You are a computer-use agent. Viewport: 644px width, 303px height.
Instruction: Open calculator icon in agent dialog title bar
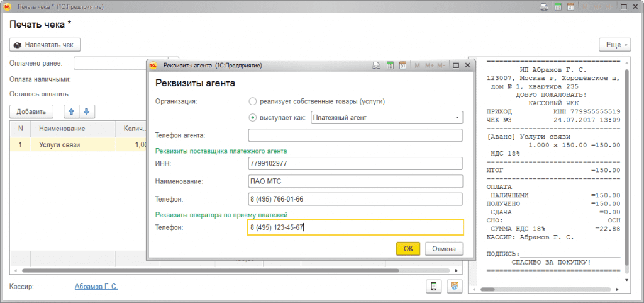[389, 65]
